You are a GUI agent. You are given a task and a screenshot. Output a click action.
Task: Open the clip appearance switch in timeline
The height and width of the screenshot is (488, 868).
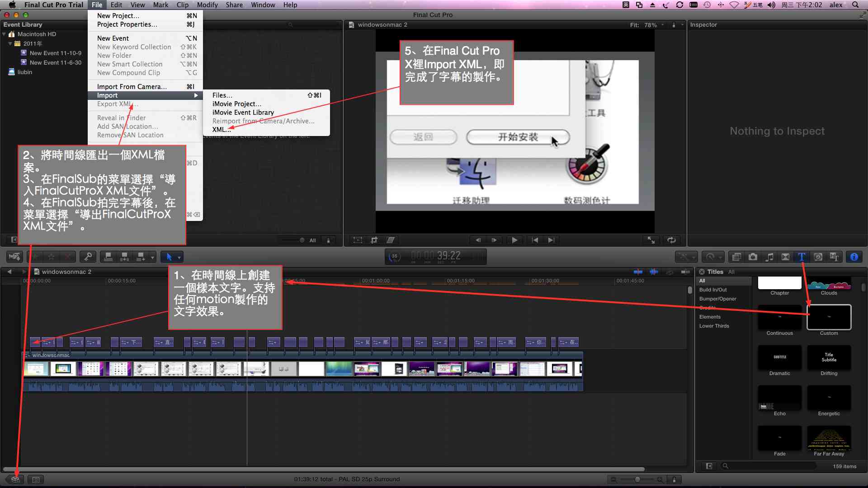pos(674,479)
